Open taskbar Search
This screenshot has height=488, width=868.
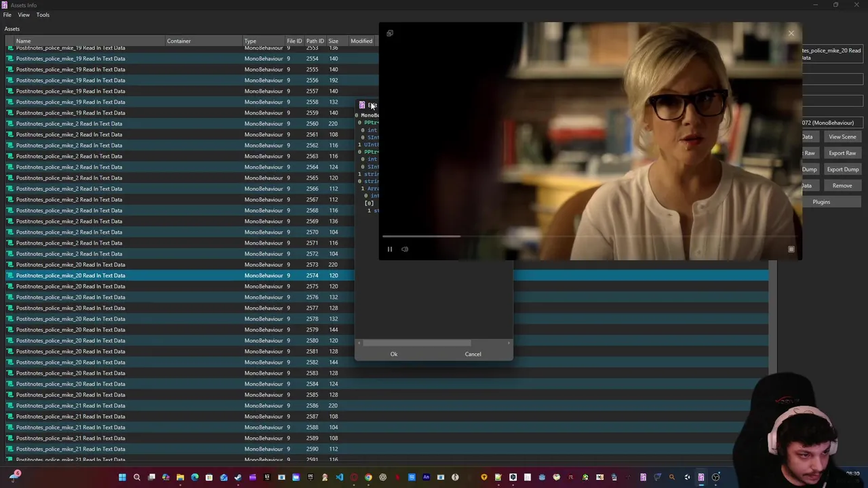137,477
